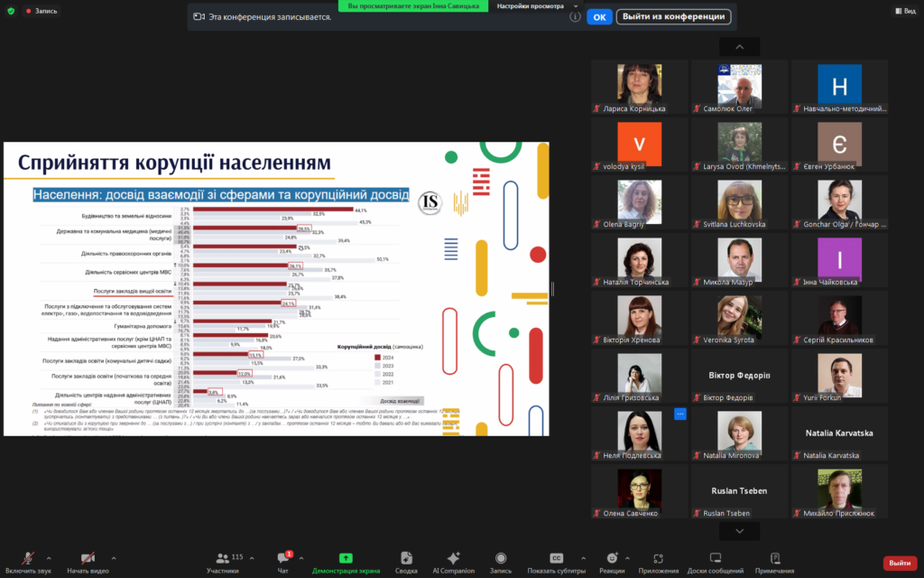Screen dimensions: 924x578
Task: Click OK on recording notice
Action: (598, 17)
